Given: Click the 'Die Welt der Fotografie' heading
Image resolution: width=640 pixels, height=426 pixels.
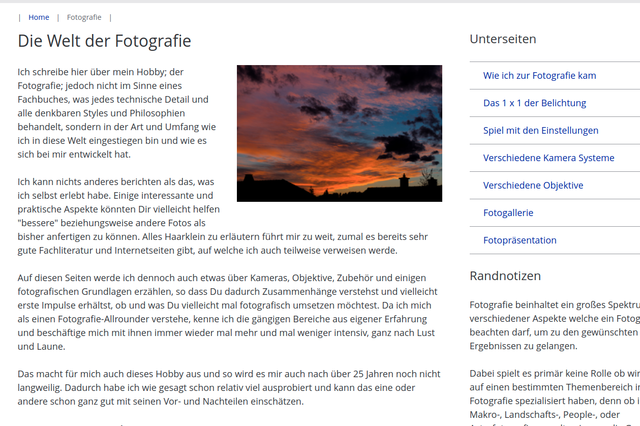Looking at the screenshot, I should pyautogui.click(x=104, y=41).
